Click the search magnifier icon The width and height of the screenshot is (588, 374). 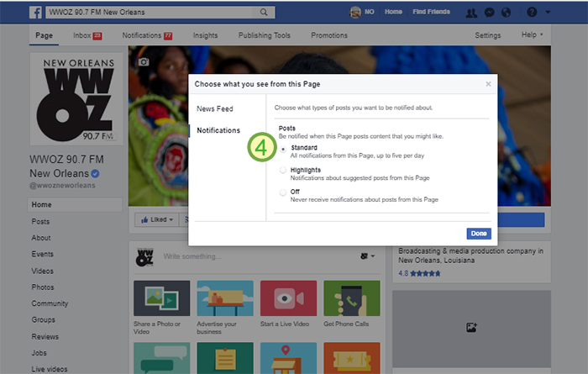click(264, 12)
